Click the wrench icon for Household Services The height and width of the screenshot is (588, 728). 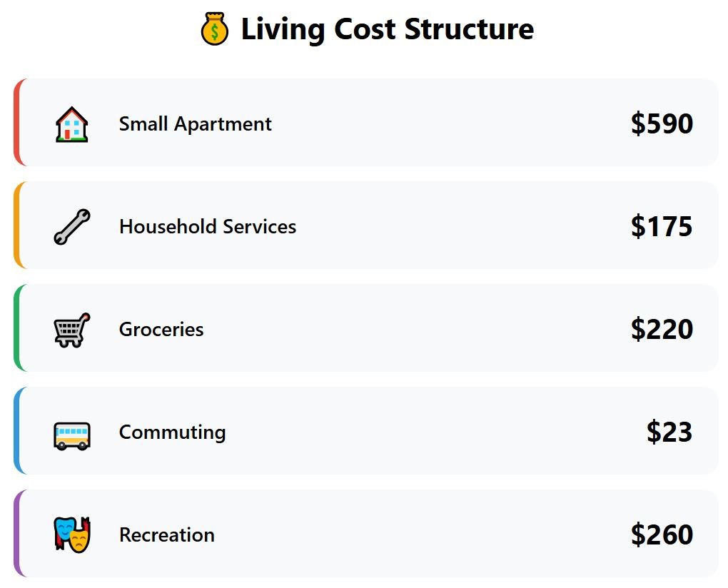72,227
